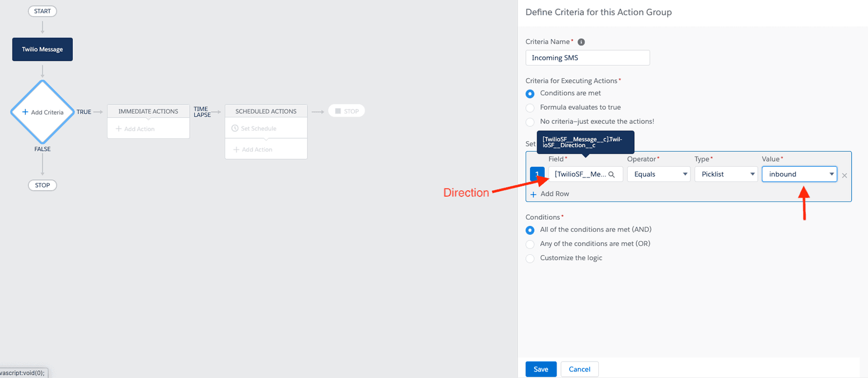868x378 pixels.
Task: Select 'Any of the conditions are met (OR)'
Action: [530, 244]
